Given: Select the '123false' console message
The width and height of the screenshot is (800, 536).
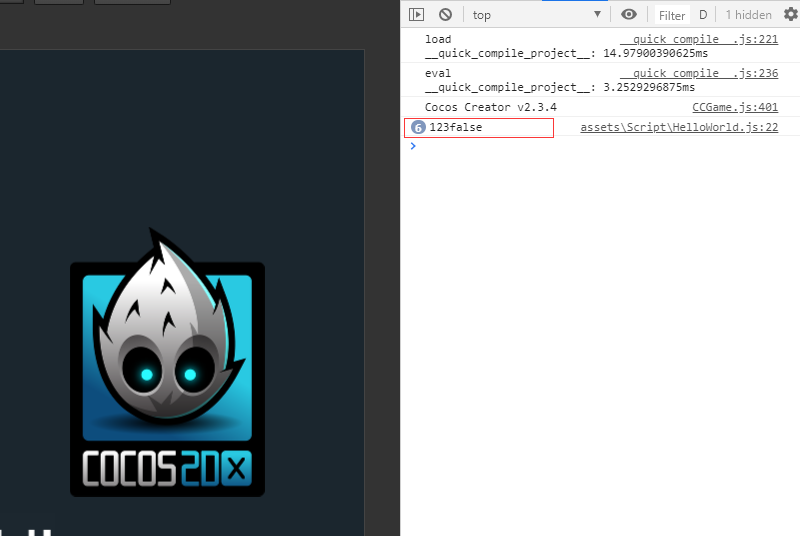Looking at the screenshot, I should coord(456,127).
